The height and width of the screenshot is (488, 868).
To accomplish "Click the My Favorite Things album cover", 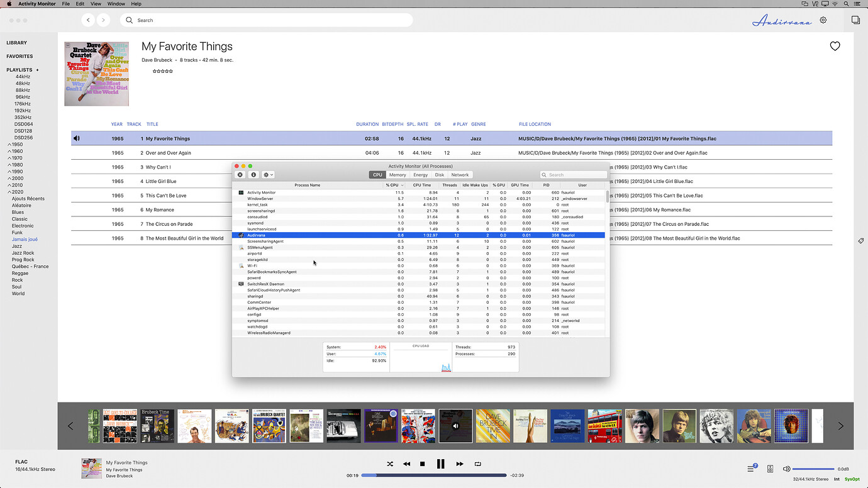I will (96, 74).
